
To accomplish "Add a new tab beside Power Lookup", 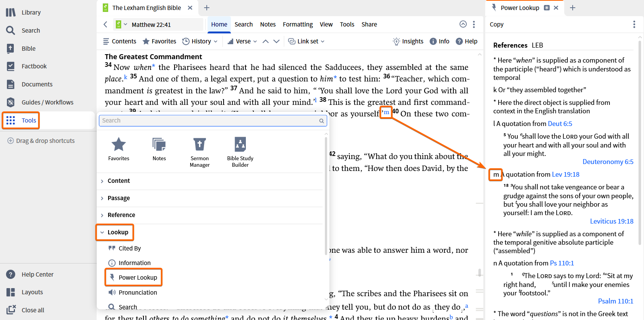I will click(x=573, y=8).
